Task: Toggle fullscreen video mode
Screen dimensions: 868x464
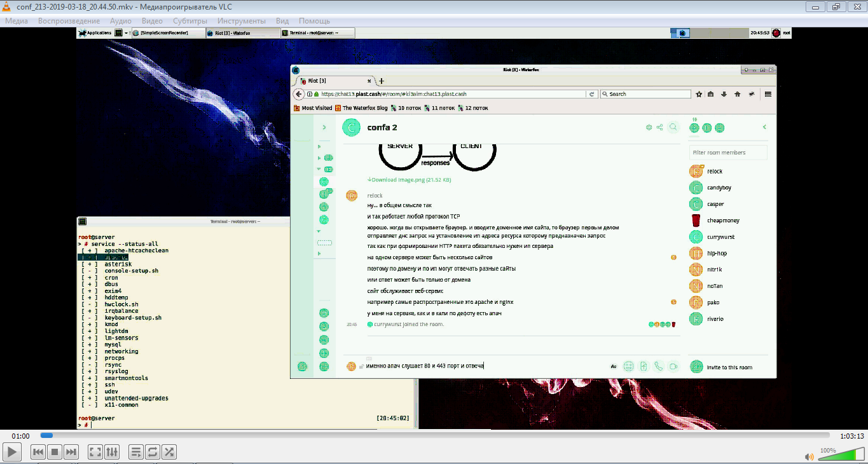Action: pyautogui.click(x=95, y=452)
